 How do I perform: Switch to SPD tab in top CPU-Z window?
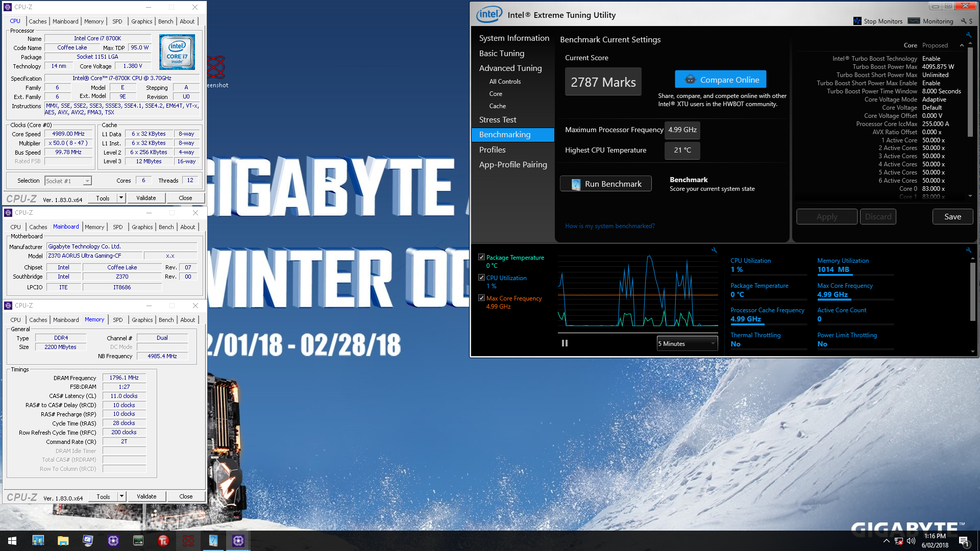(117, 21)
